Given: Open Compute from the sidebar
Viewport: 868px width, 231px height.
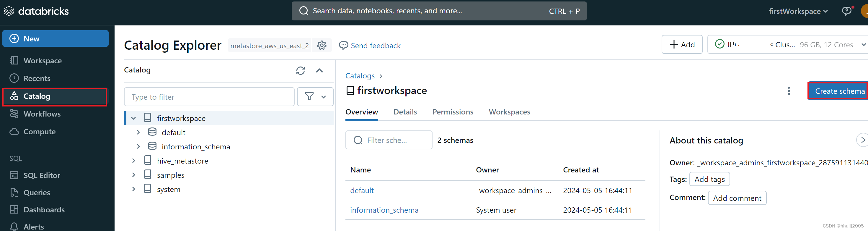Looking at the screenshot, I should 40,132.
